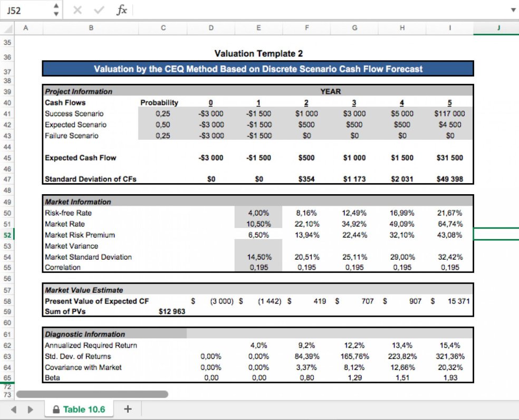519x420 pixels.
Task: Click the right sheet navigation arrow
Action: point(30,408)
